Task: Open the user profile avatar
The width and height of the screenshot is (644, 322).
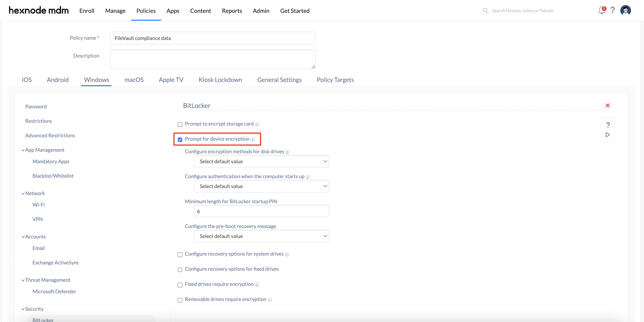Action: click(626, 11)
